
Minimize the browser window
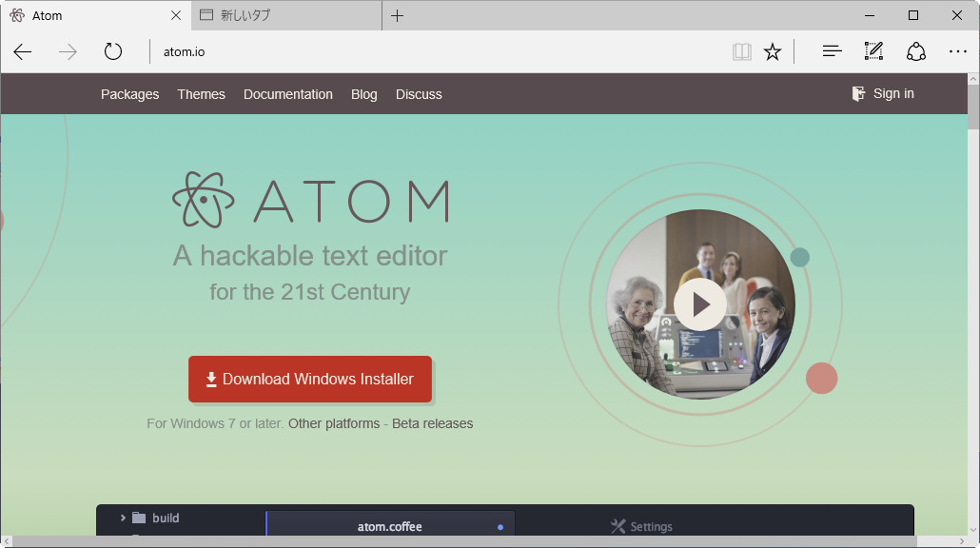[870, 15]
